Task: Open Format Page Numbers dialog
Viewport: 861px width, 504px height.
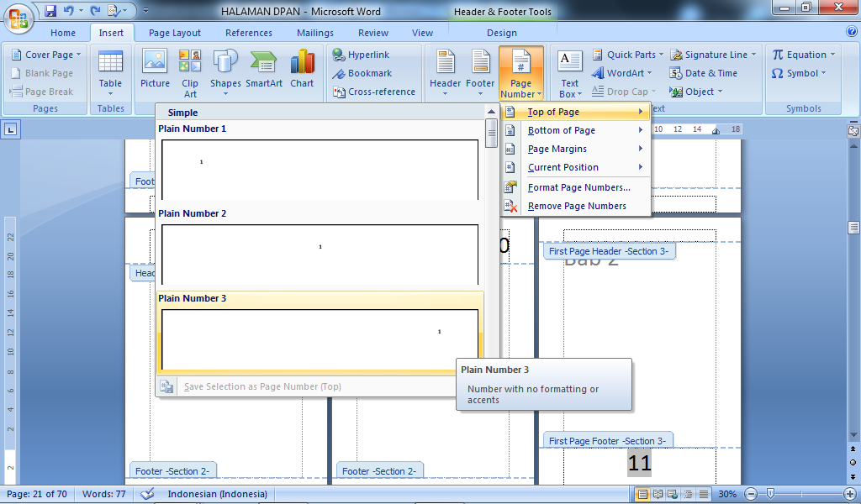Action: [x=575, y=187]
